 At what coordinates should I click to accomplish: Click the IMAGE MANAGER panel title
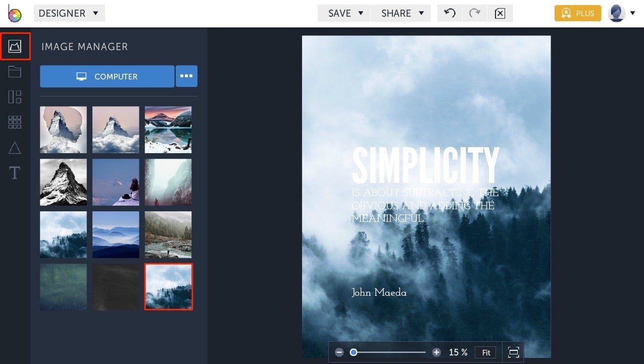[84, 47]
